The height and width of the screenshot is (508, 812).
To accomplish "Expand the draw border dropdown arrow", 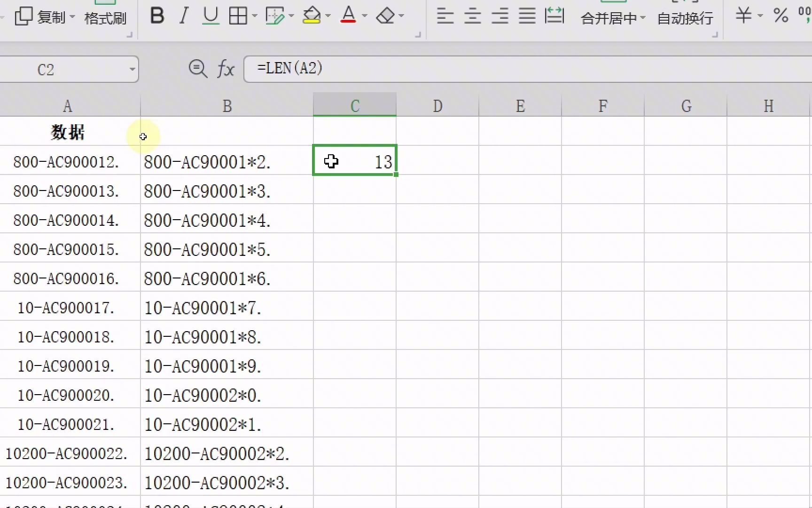I will [291, 16].
